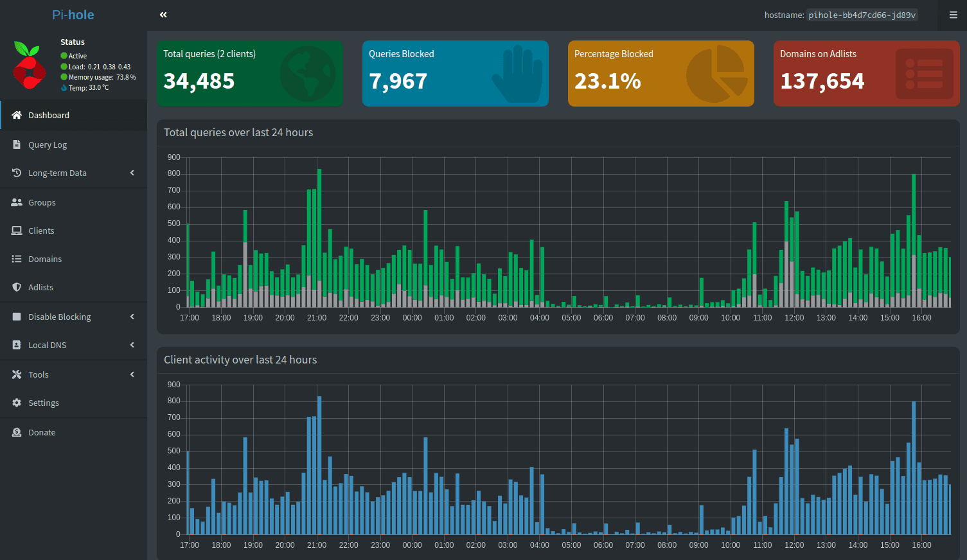
Task: Click the hostname field showing pihole-bb4d7cd66-jd89v
Action: coord(862,15)
